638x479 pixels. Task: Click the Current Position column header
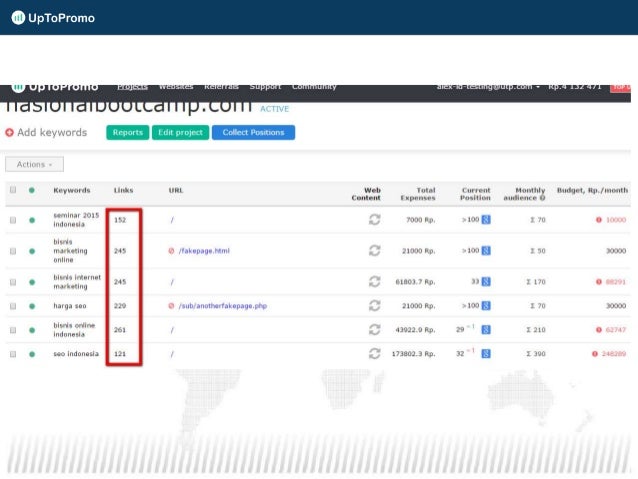tap(475, 194)
